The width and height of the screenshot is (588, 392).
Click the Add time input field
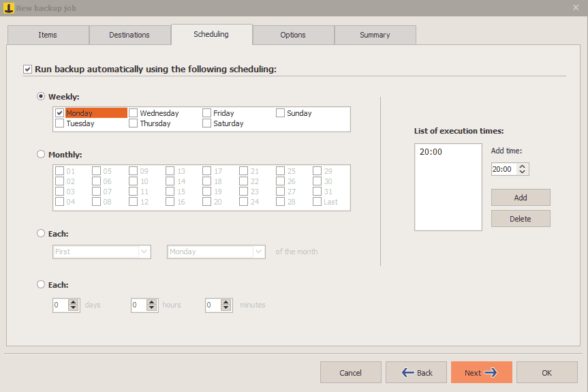click(x=504, y=169)
